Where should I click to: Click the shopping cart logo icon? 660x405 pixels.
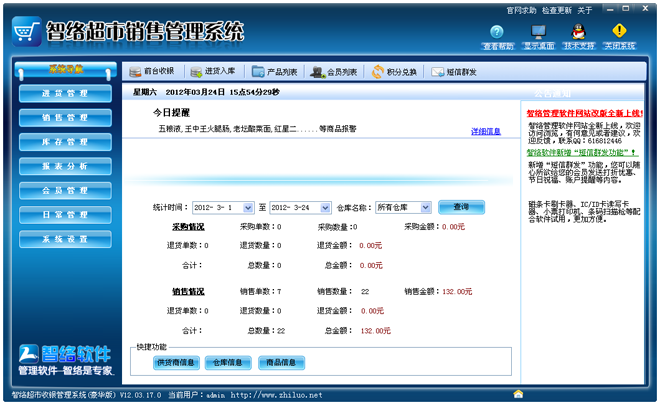click(27, 31)
